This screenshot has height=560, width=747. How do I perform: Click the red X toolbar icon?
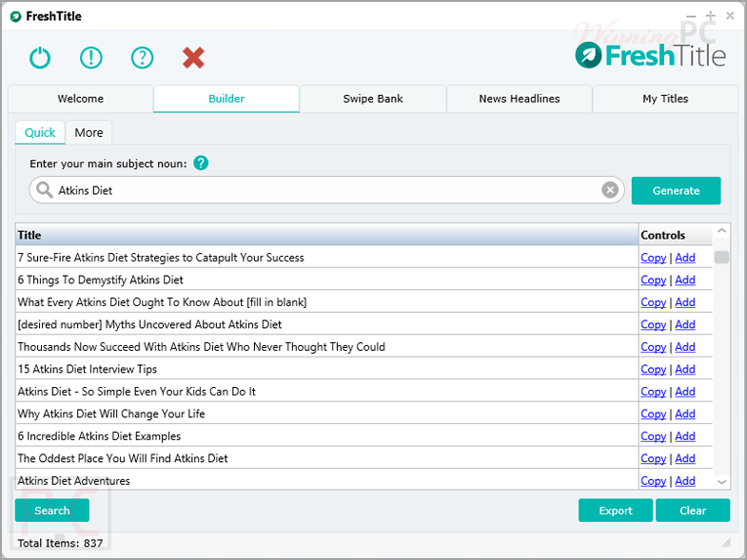(193, 58)
